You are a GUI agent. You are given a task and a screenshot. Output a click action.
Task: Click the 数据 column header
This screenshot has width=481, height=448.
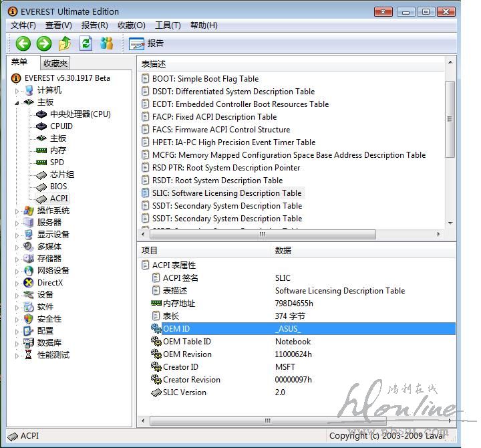283,251
